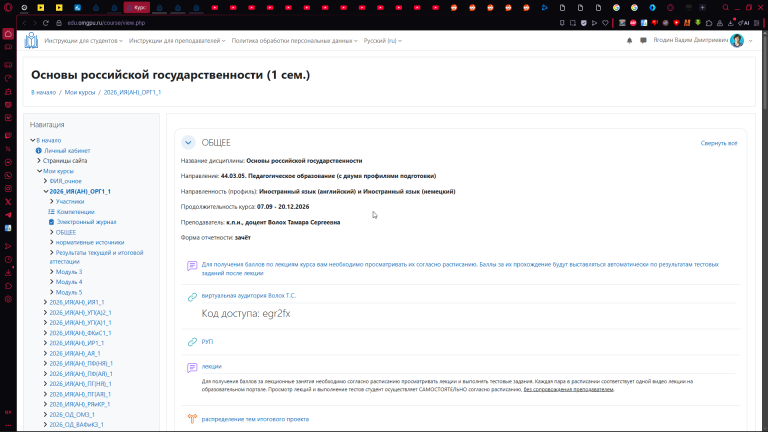This screenshot has height=432, width=768.
Task: Open Электронный журнал in navigation
Action: (x=86, y=222)
